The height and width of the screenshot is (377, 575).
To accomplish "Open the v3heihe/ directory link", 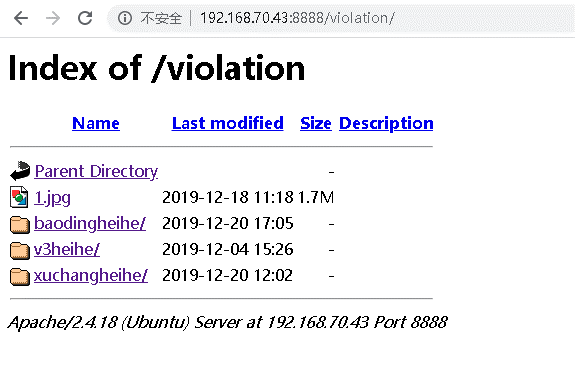I will pos(67,250).
